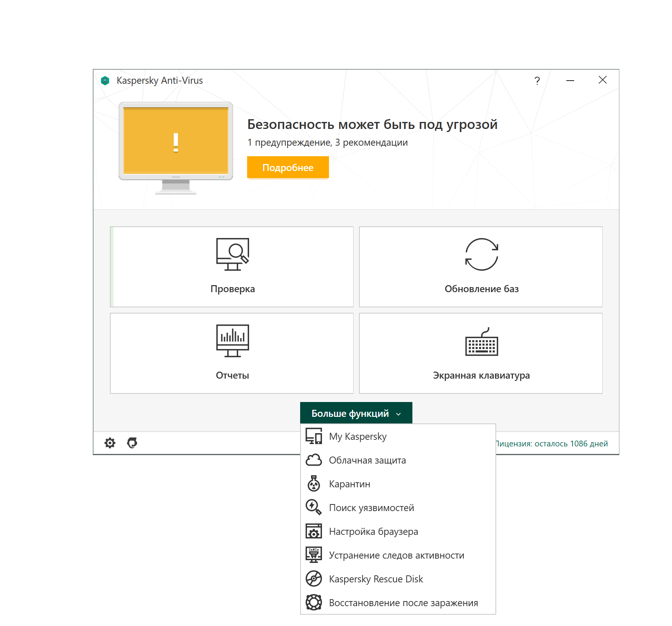Choose Устранение следов активности menu item
672x626 pixels.
click(x=398, y=555)
